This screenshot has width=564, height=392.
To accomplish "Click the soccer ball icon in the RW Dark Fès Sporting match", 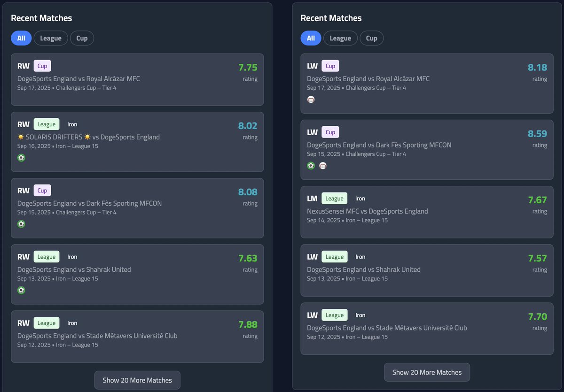I will tap(21, 224).
